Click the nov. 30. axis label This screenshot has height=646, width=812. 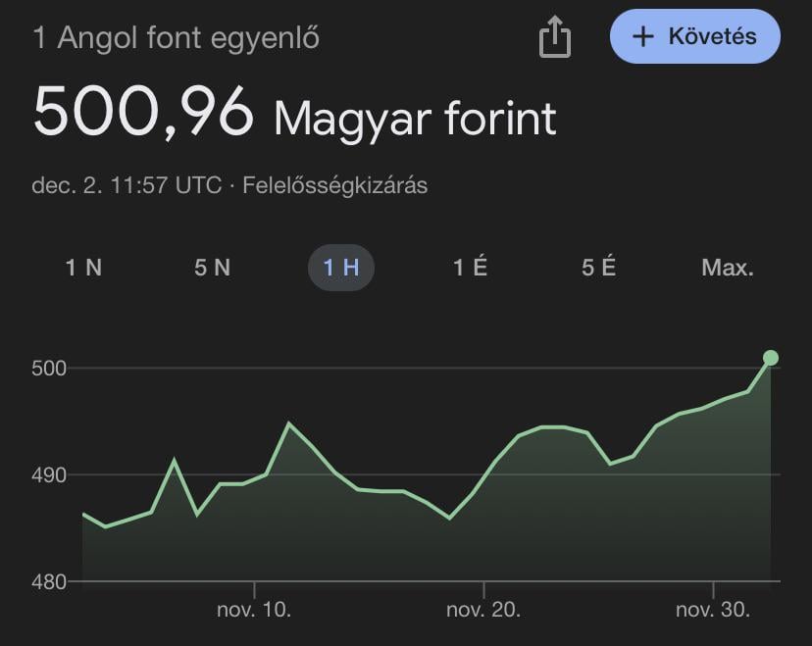tap(712, 608)
